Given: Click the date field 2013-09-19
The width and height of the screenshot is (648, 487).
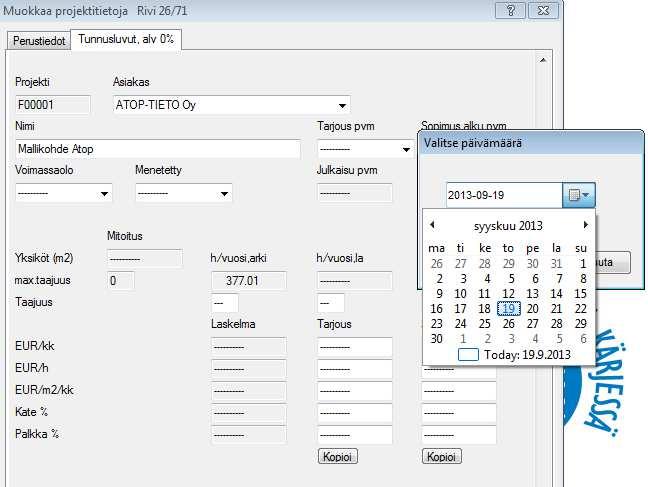Looking at the screenshot, I should (504, 195).
